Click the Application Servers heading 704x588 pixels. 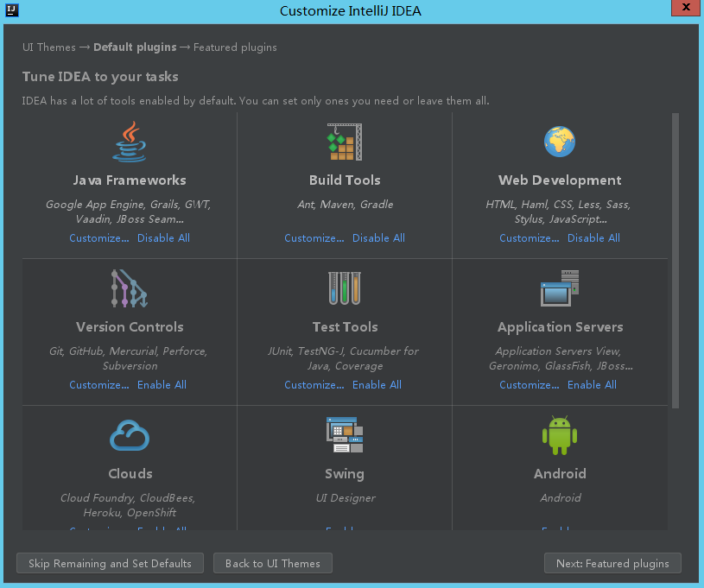[x=560, y=327]
